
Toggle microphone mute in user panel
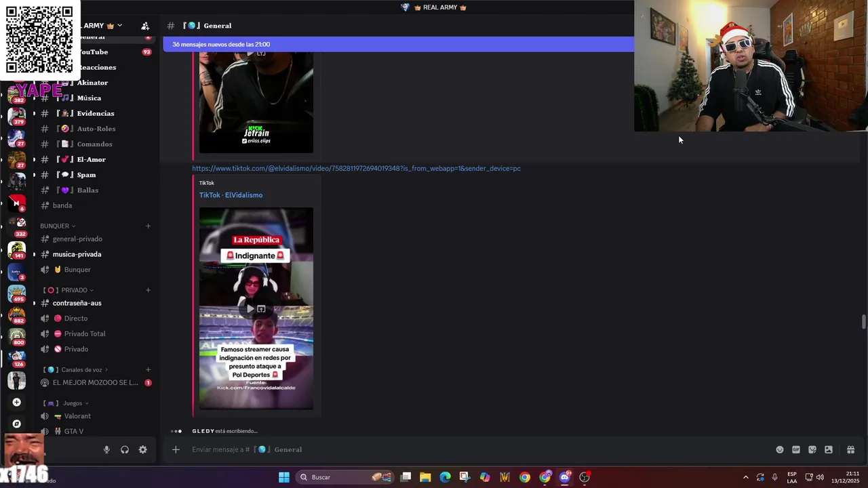[x=106, y=449]
